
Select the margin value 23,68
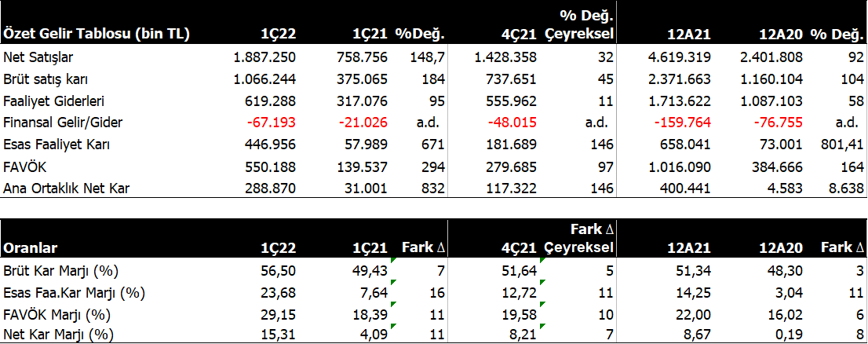(x=279, y=293)
